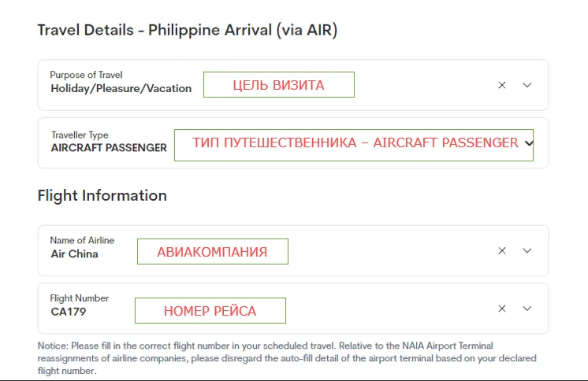This screenshot has height=381, width=588.
Task: Click the Flight Information section heading
Action: coord(102,195)
